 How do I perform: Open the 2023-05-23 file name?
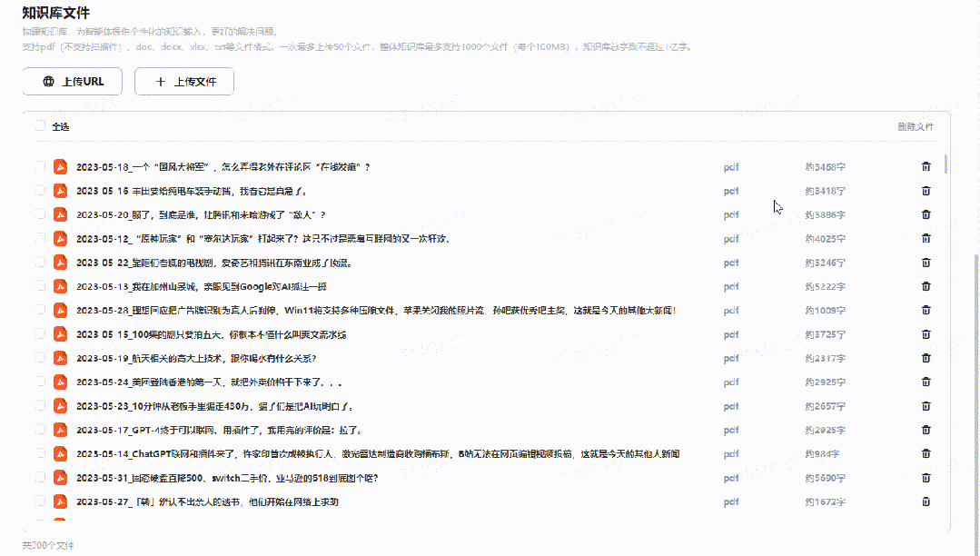[214, 406]
